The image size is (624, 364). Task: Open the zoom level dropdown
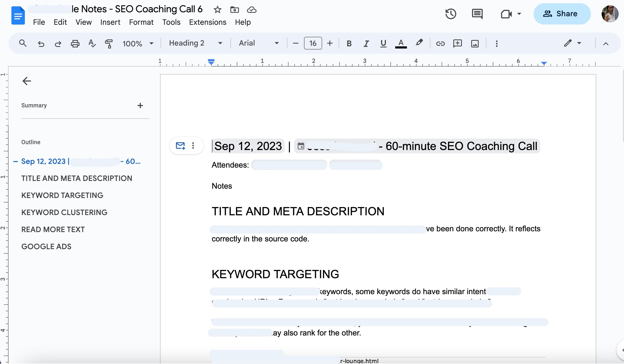pos(151,43)
